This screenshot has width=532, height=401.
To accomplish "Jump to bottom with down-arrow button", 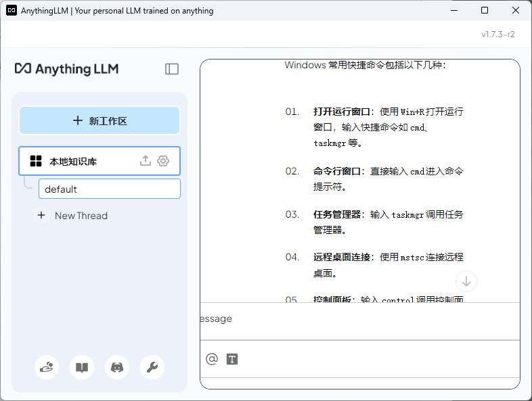I will click(466, 281).
